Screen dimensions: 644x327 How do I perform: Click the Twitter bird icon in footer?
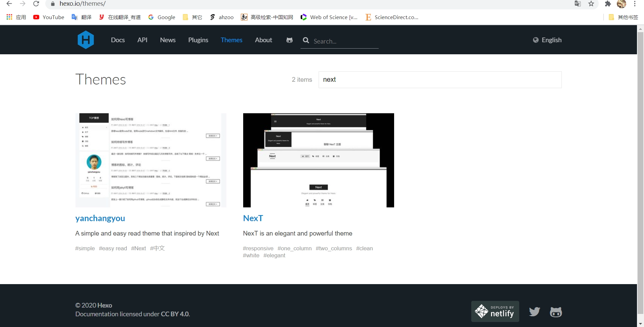pyautogui.click(x=534, y=312)
